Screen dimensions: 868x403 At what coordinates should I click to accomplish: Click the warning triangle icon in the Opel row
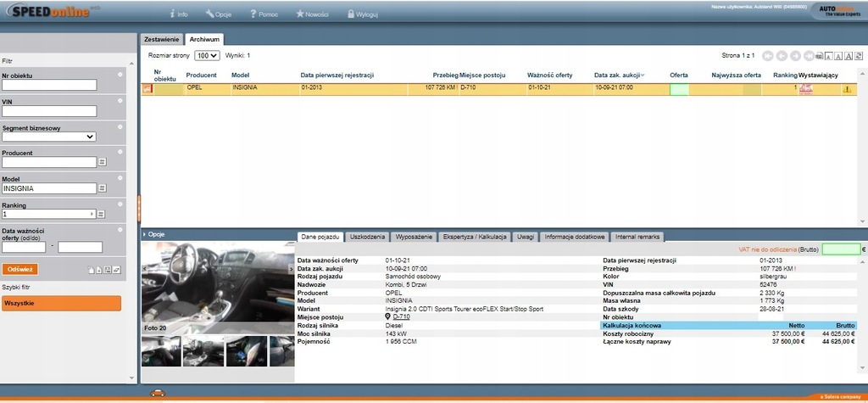pos(847,88)
